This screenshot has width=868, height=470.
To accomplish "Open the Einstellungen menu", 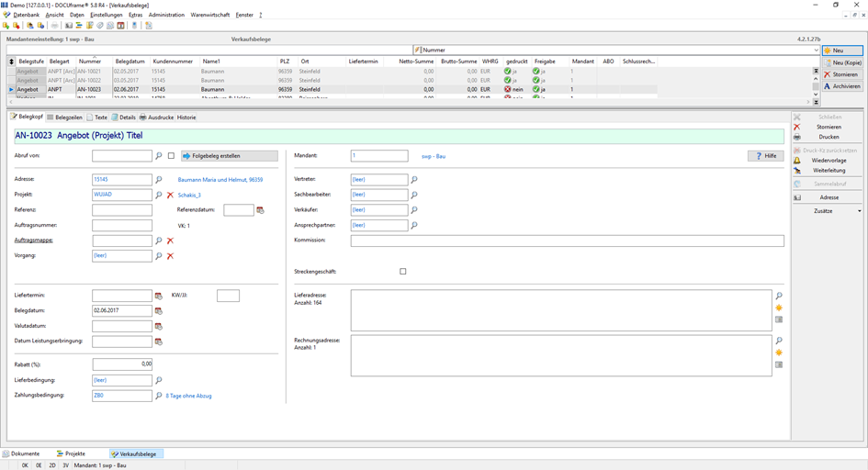I will click(107, 15).
